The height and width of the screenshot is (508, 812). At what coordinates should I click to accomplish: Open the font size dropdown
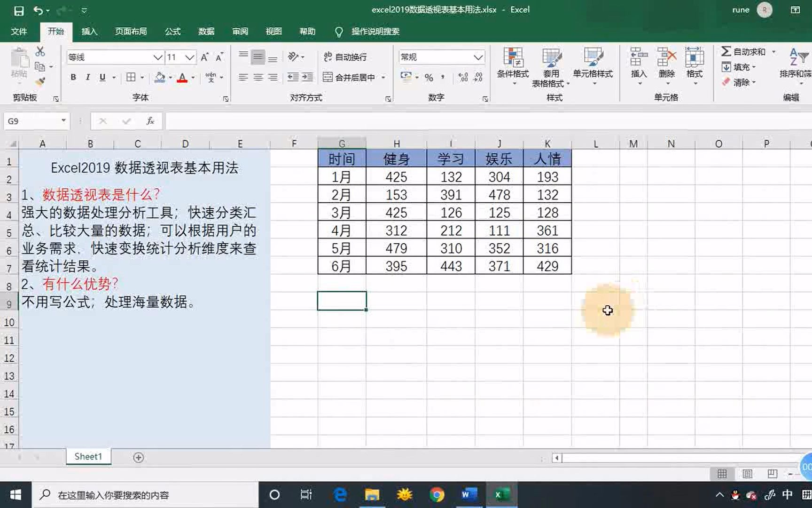pos(190,57)
